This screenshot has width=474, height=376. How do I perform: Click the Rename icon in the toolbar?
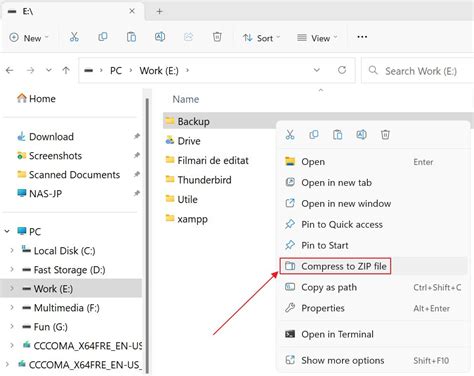(x=160, y=37)
